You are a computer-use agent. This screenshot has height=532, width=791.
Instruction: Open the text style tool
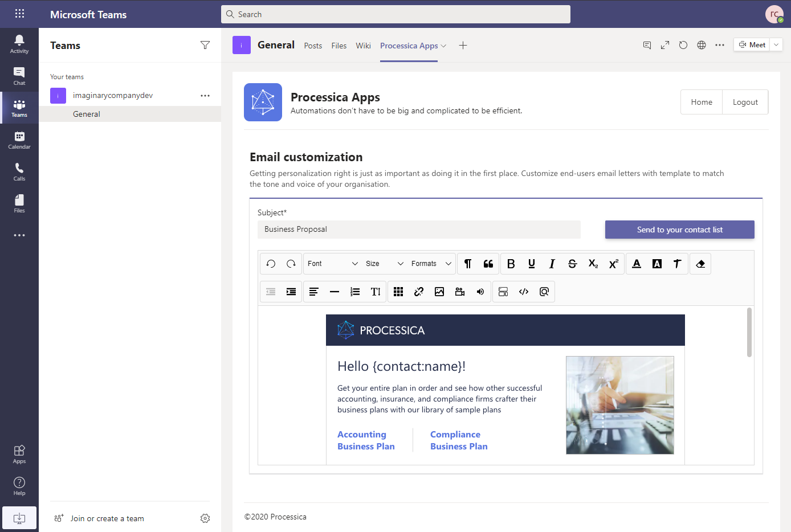pos(678,264)
